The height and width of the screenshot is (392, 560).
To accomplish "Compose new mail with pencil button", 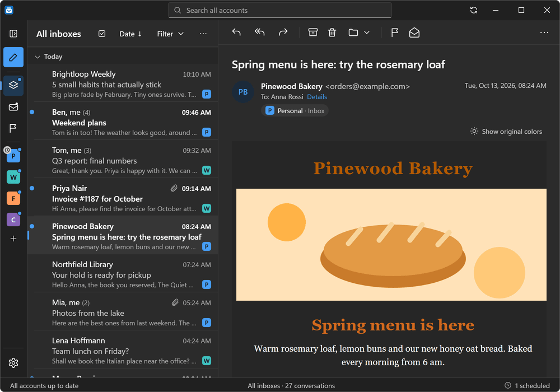I will click(x=13, y=57).
